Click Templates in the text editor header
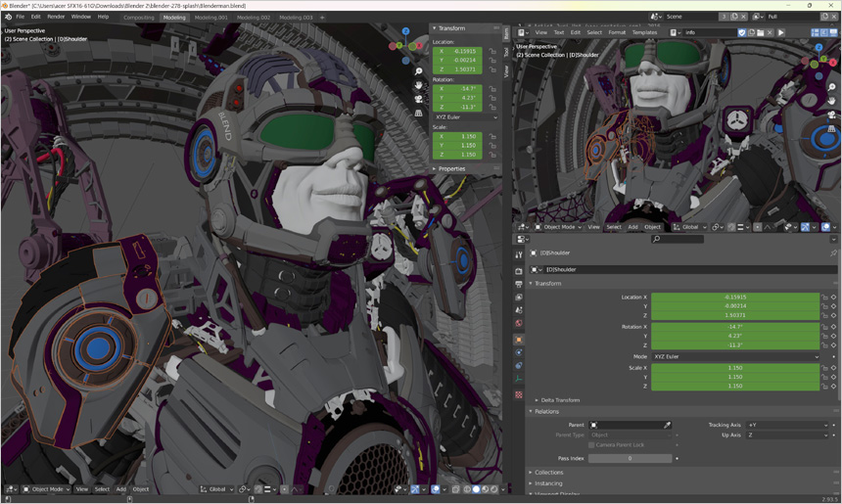 click(644, 32)
